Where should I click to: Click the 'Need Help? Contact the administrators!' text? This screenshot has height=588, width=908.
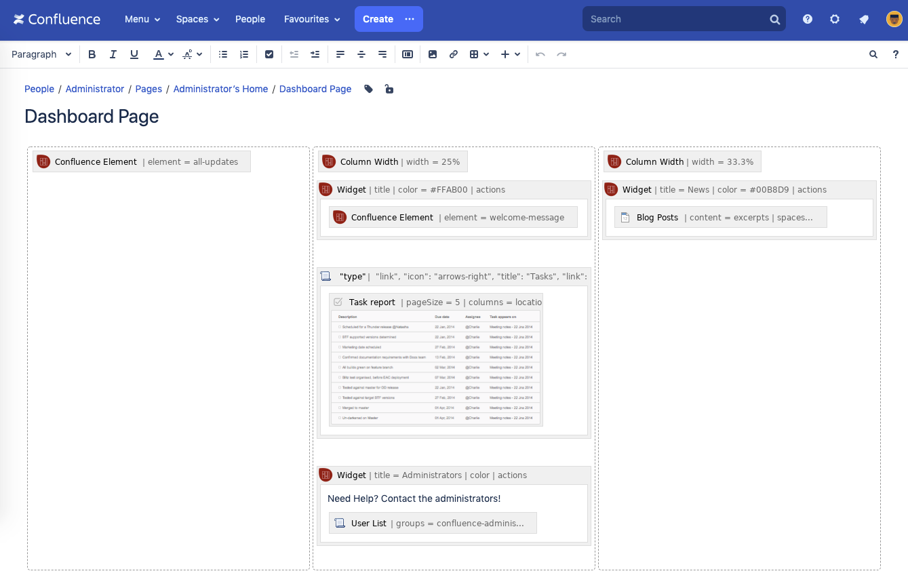414,498
